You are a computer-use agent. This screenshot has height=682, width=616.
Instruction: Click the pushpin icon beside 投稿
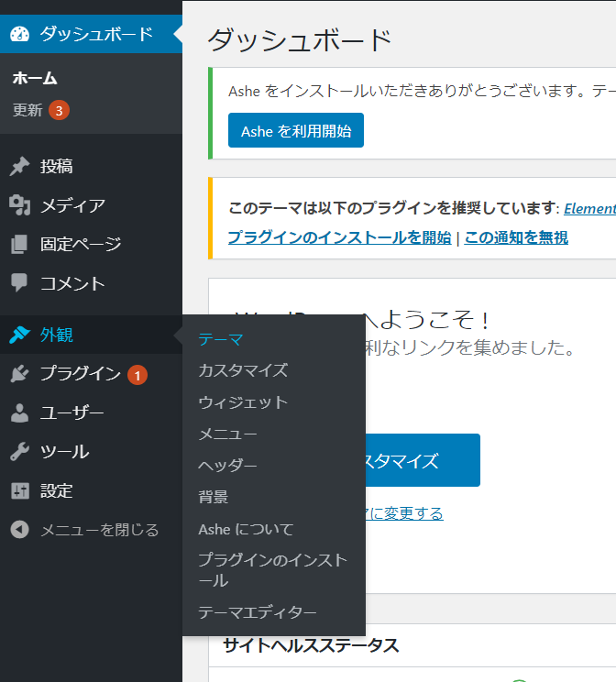click(19, 166)
